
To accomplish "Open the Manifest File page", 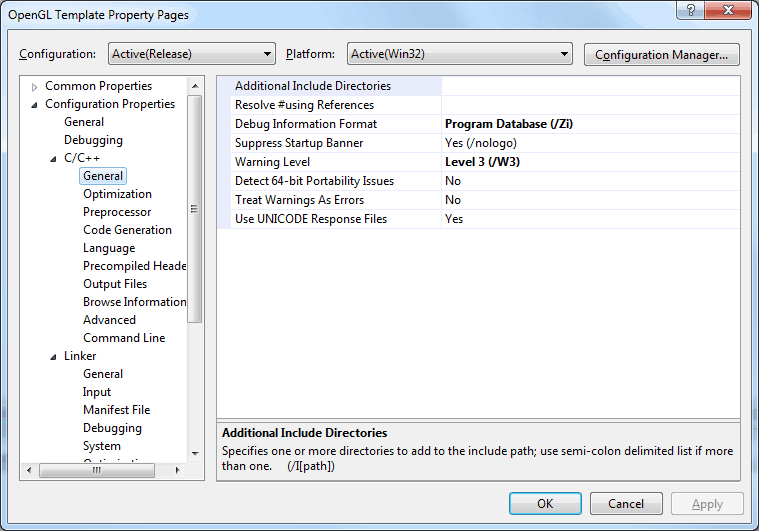I will pyautogui.click(x=117, y=410).
